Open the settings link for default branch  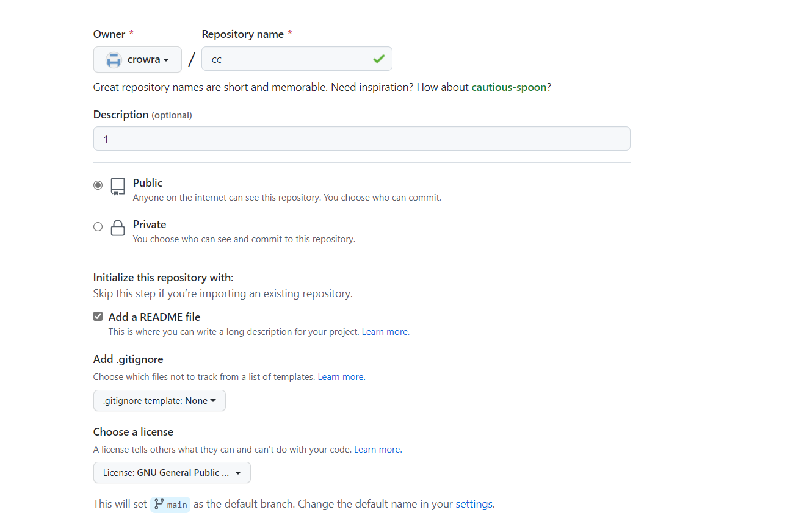474,504
